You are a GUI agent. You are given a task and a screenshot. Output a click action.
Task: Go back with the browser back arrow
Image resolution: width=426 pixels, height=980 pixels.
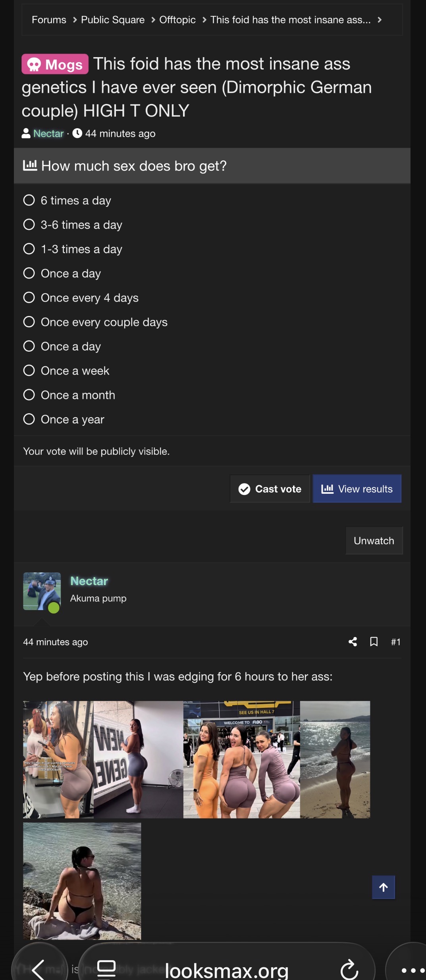[x=38, y=970]
